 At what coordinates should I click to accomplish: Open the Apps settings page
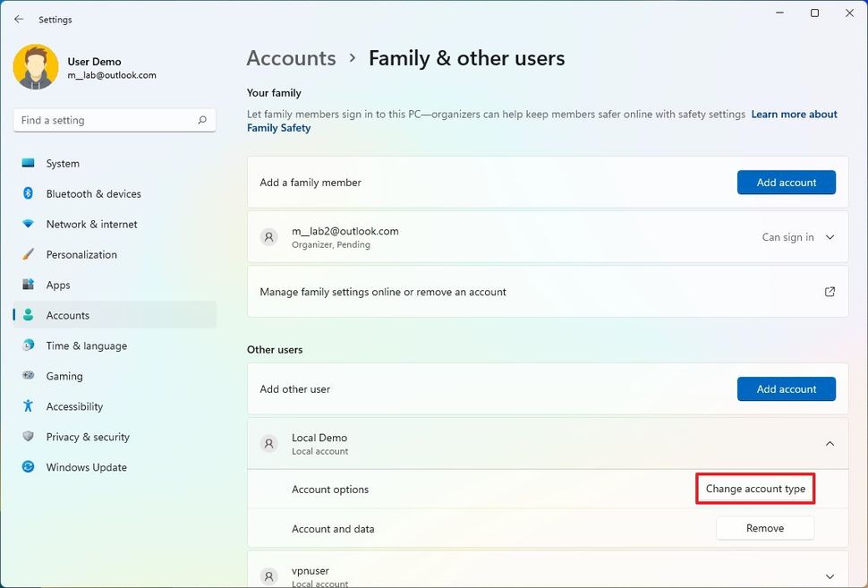[58, 285]
